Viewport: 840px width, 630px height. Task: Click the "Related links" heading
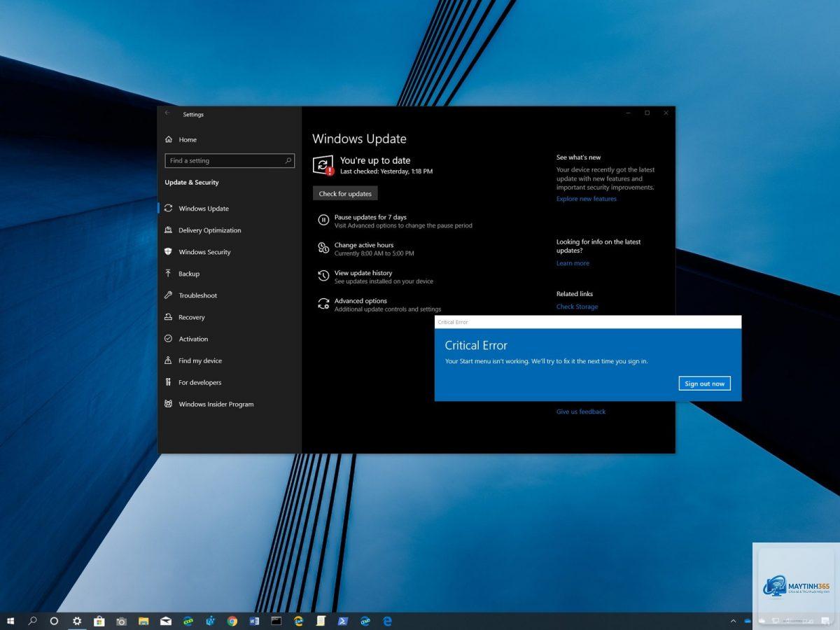tap(575, 294)
